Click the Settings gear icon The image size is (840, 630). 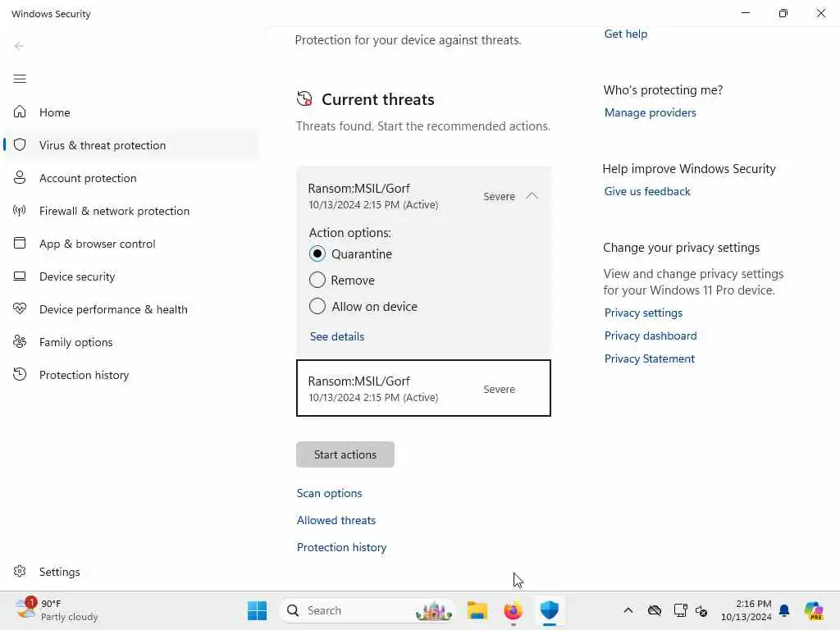[20, 571]
